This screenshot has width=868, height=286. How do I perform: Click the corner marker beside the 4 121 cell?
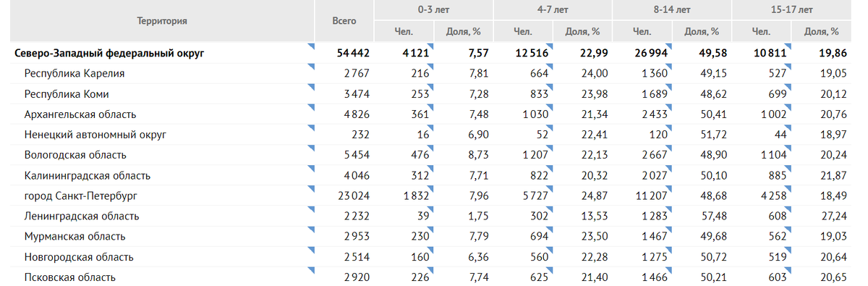point(430,46)
